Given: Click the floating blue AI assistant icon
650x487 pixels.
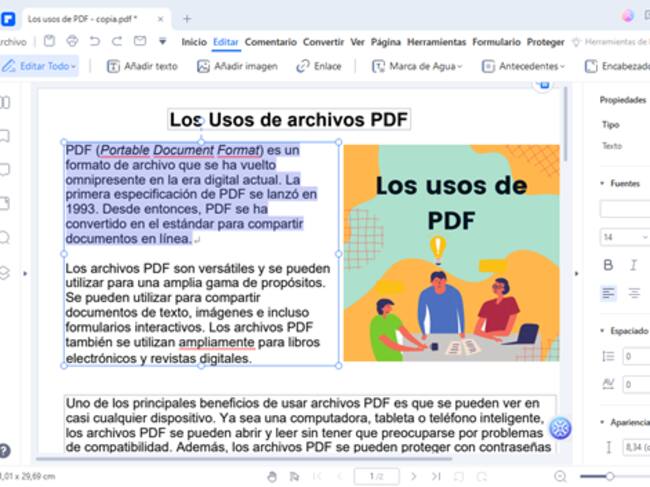Looking at the screenshot, I should click(x=560, y=428).
